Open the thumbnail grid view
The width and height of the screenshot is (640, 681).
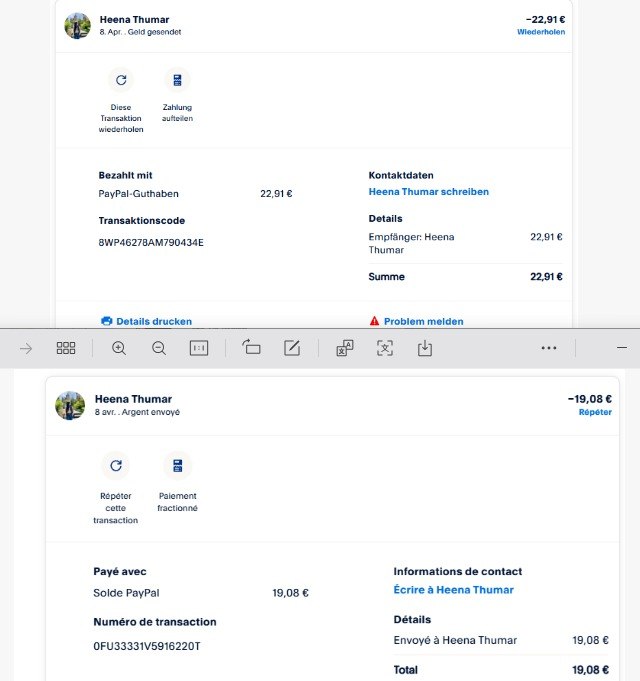pos(66,348)
